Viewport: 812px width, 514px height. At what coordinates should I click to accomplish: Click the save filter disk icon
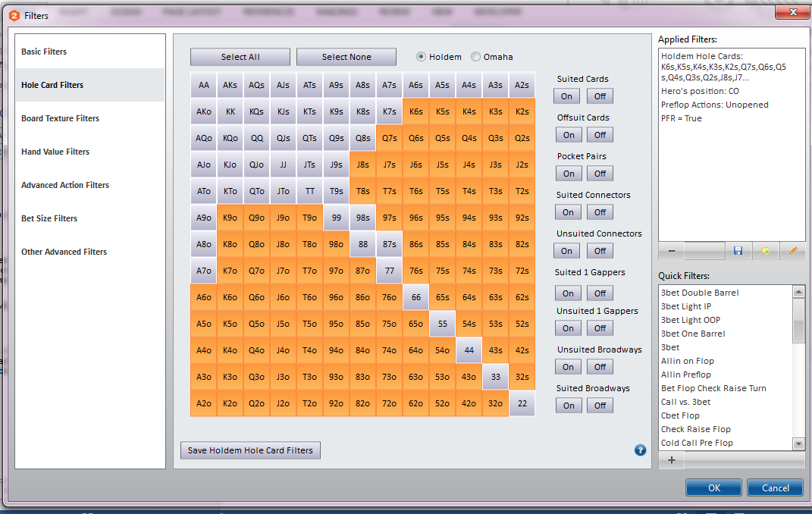pyautogui.click(x=738, y=250)
